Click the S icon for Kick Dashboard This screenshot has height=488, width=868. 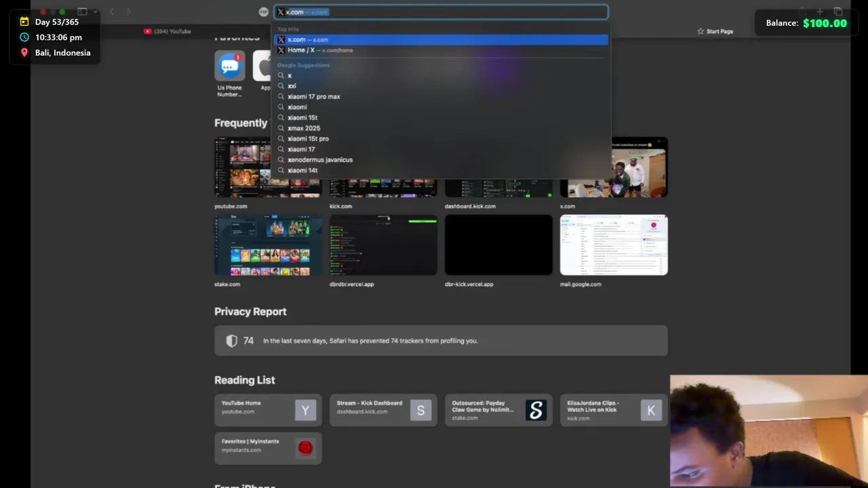coord(420,410)
